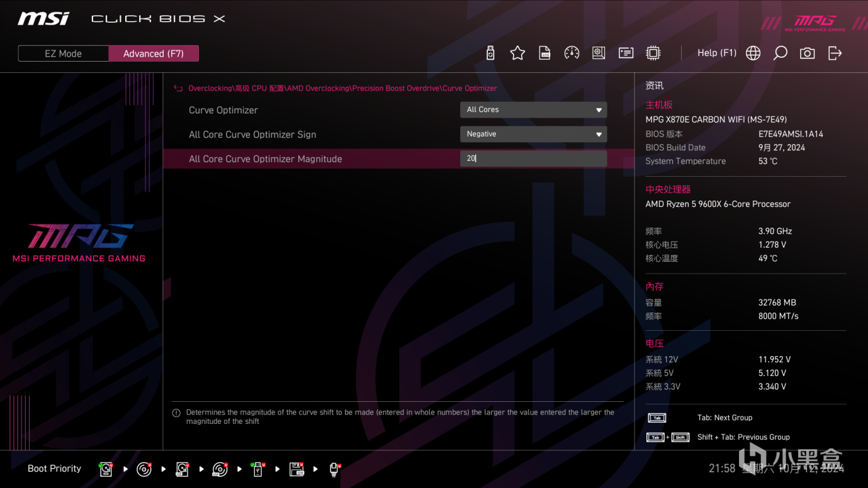Click the exit door-arrow icon
This screenshot has height=488, width=868.
(x=835, y=53)
